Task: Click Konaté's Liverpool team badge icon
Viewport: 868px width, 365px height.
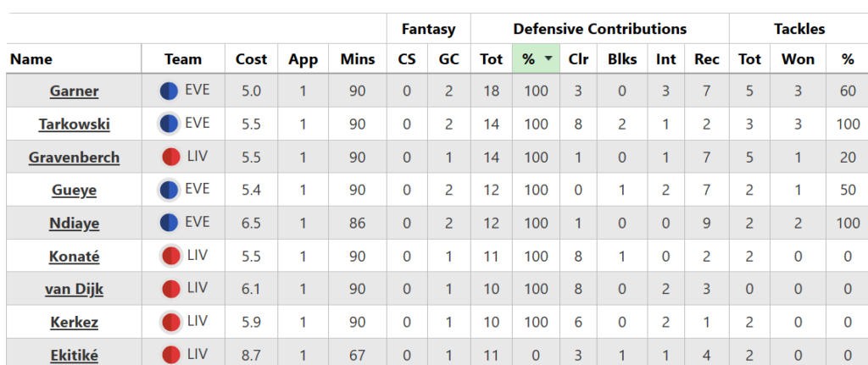Action: tap(171, 256)
